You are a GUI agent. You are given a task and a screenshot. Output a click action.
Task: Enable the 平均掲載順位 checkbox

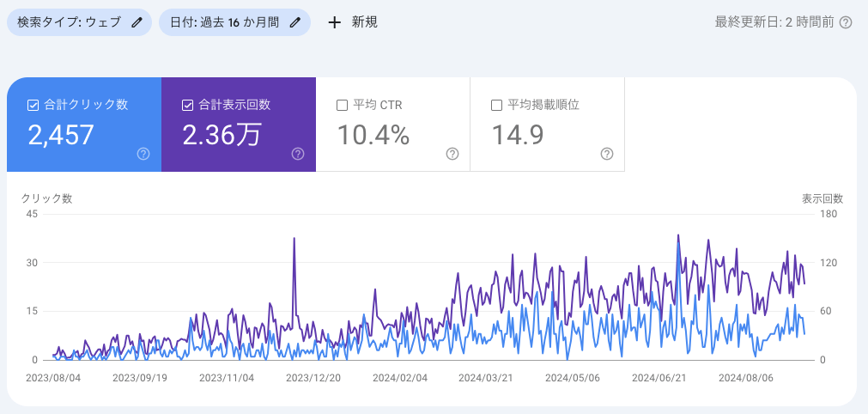[x=496, y=105]
